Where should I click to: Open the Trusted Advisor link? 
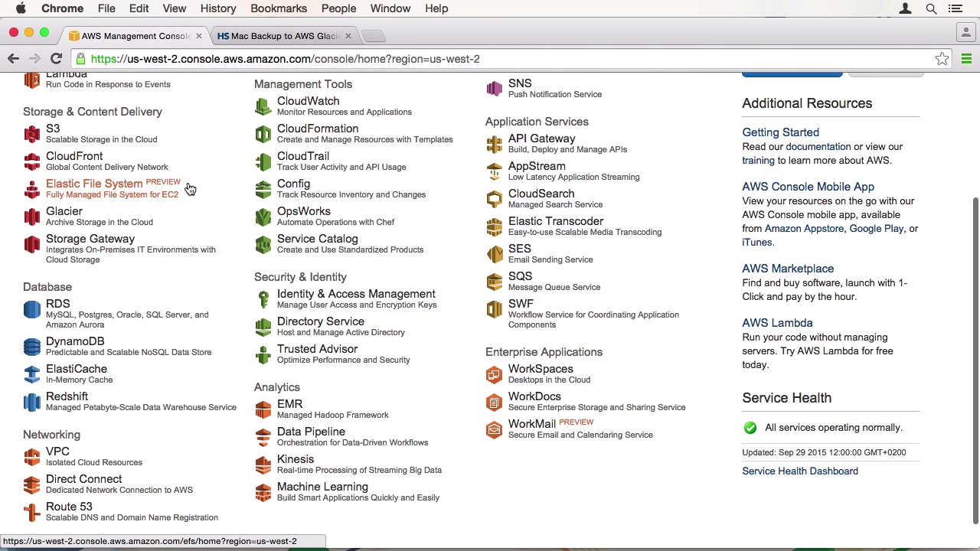tap(317, 349)
